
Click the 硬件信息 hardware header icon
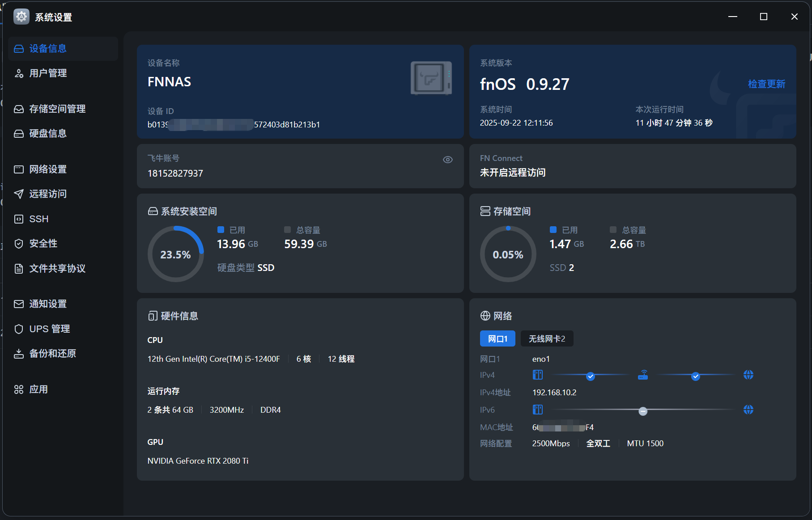coord(153,316)
